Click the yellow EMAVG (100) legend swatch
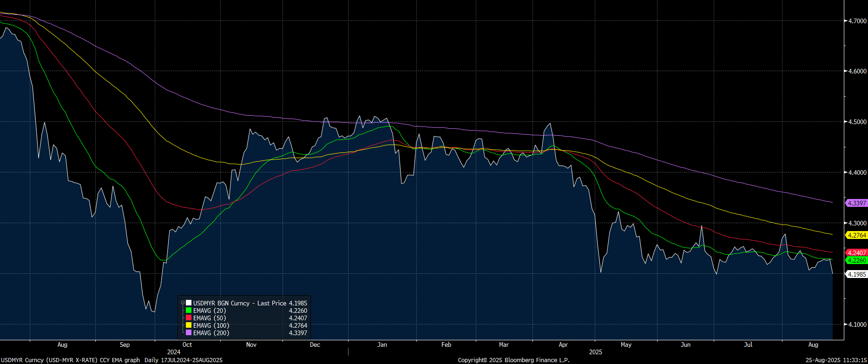This screenshot has height=364, width=868. [189, 325]
